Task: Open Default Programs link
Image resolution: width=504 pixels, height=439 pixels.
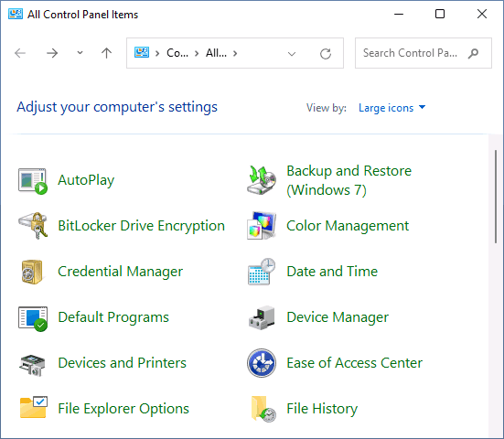Action: pos(113,317)
